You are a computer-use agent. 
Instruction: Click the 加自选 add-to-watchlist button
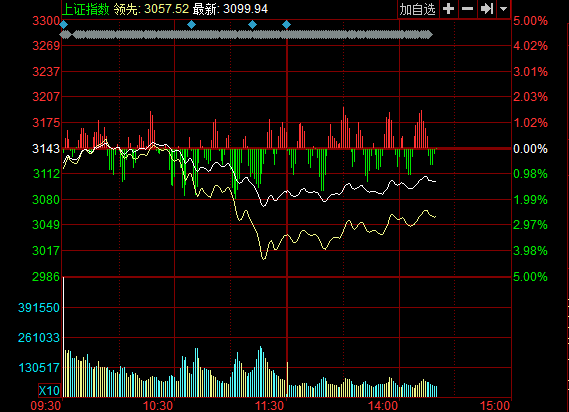point(418,9)
